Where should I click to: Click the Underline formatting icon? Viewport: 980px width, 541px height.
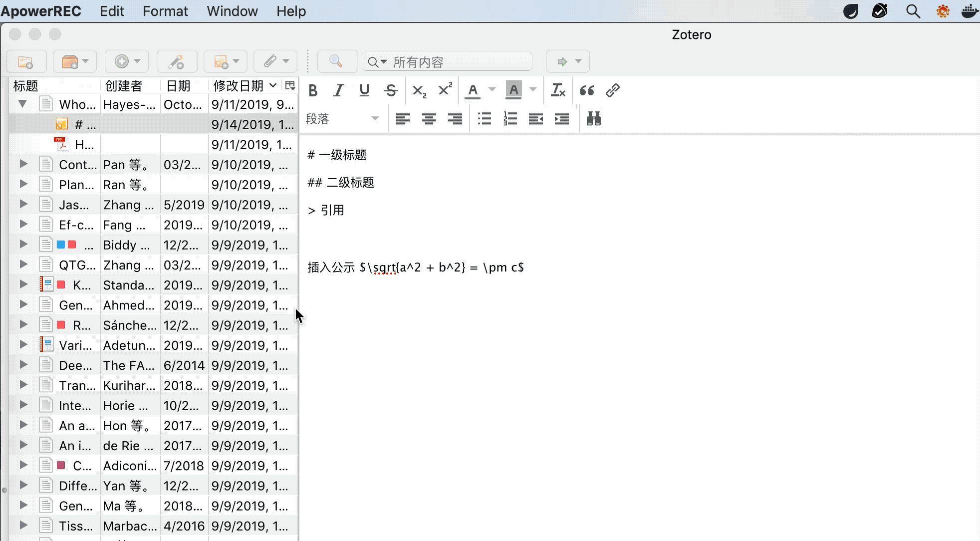pyautogui.click(x=365, y=90)
